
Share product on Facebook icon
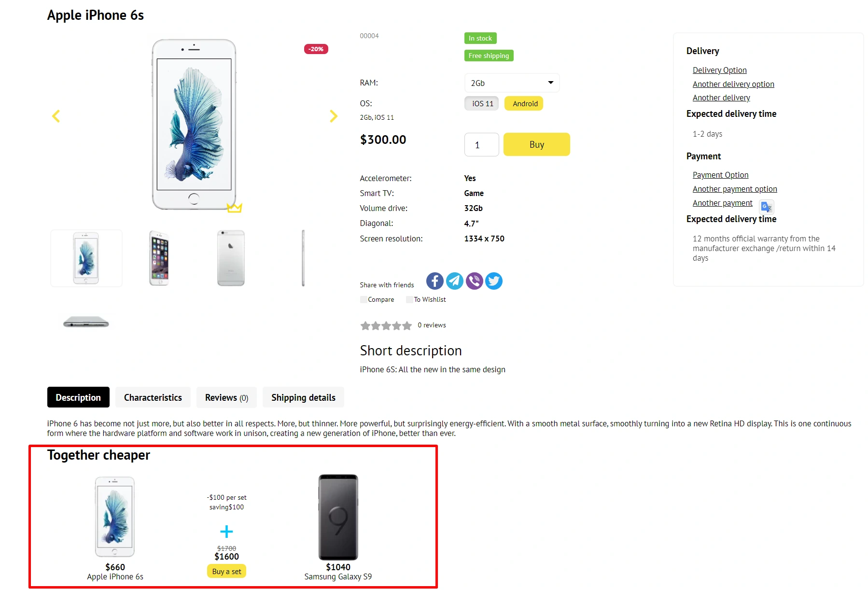tap(434, 281)
